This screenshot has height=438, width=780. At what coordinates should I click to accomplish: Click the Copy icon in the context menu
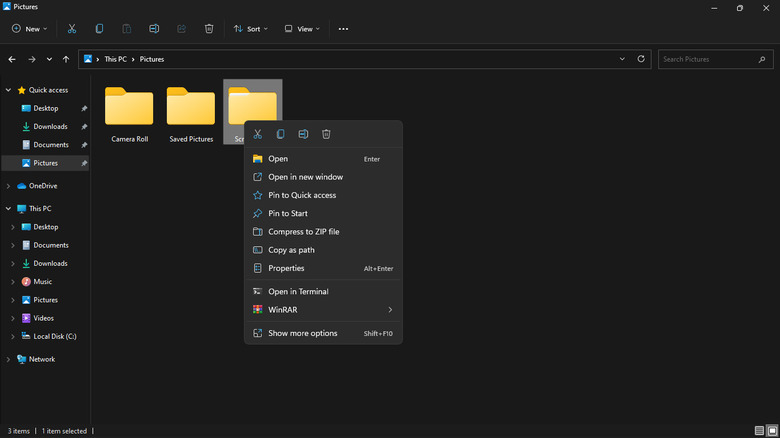coord(280,134)
